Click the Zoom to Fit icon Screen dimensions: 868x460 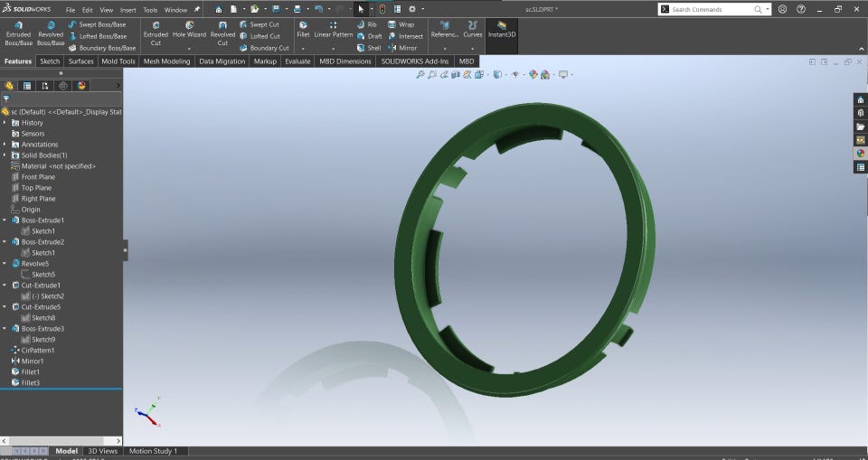(x=420, y=75)
